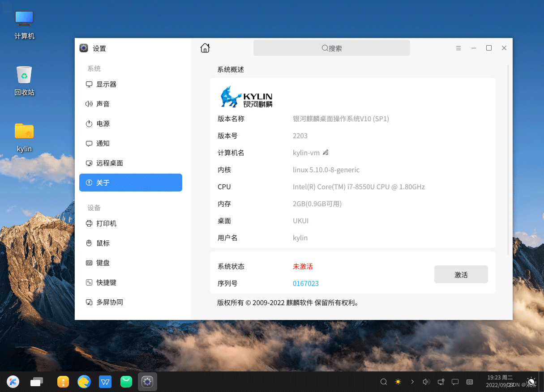Click the serial number 0167023 link

click(306, 283)
